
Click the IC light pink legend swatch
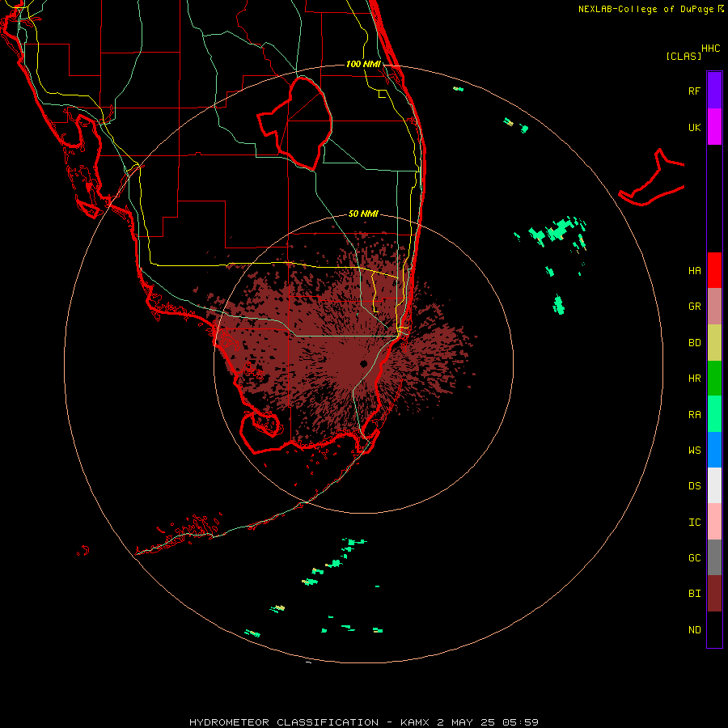(714, 522)
